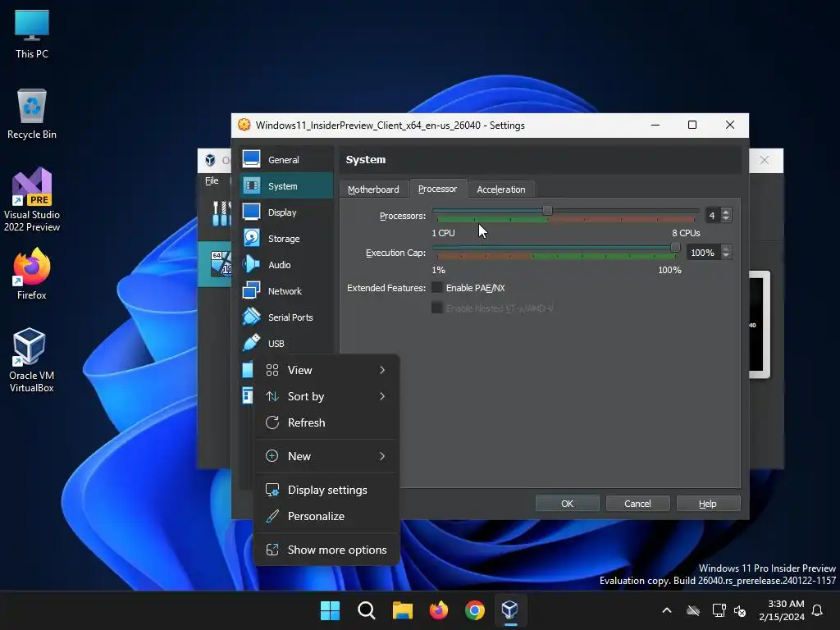
Task: Open the Display settings category
Action: pos(286,212)
